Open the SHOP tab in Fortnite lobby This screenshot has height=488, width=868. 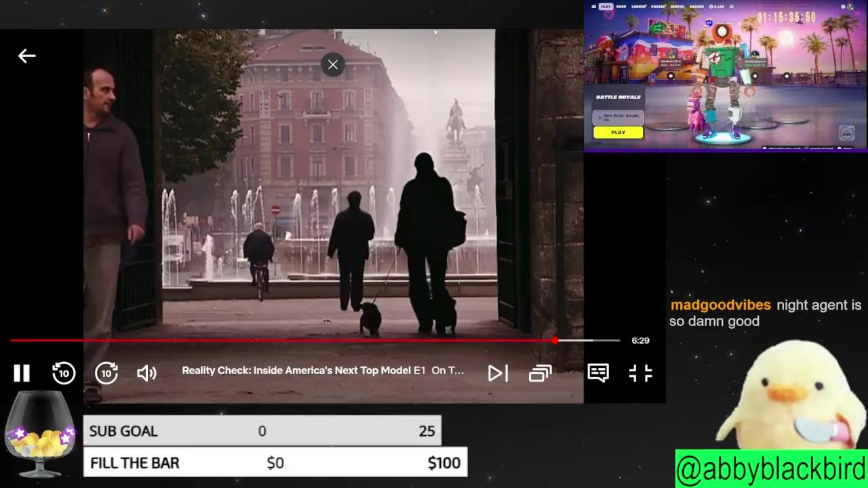click(x=621, y=7)
